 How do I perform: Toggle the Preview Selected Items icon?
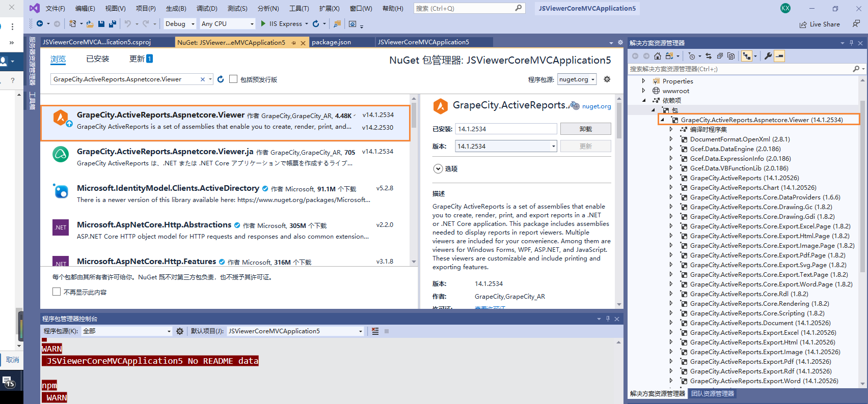click(x=779, y=56)
